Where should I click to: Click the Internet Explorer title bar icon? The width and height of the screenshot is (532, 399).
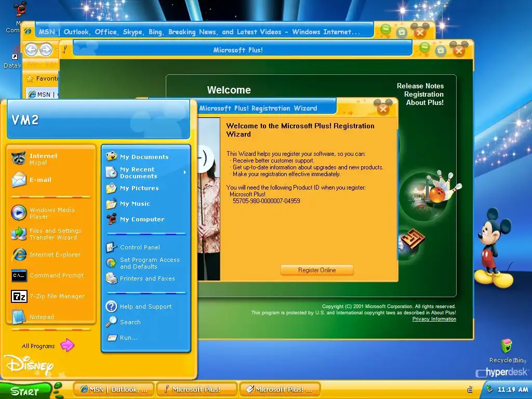[28, 31]
